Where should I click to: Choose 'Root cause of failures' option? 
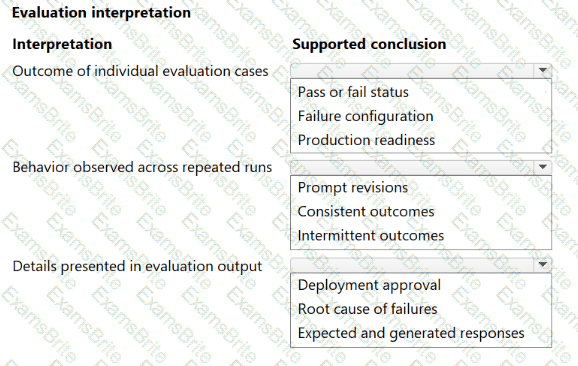pyautogui.click(x=367, y=309)
